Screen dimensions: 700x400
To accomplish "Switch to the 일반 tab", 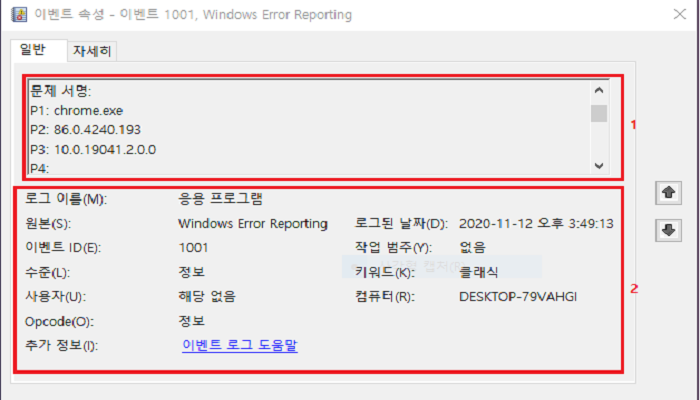I will 34,50.
